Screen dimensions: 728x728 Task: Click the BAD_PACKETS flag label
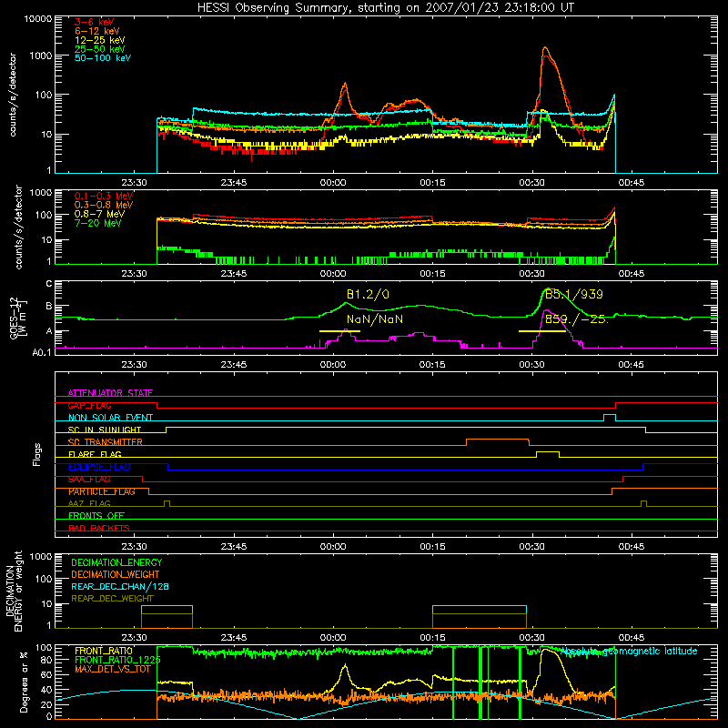tap(99, 528)
